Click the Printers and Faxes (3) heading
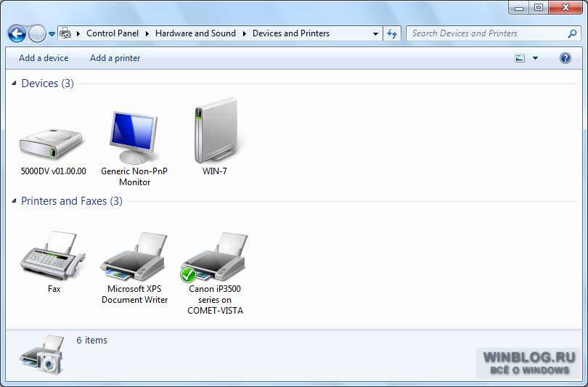 [72, 201]
